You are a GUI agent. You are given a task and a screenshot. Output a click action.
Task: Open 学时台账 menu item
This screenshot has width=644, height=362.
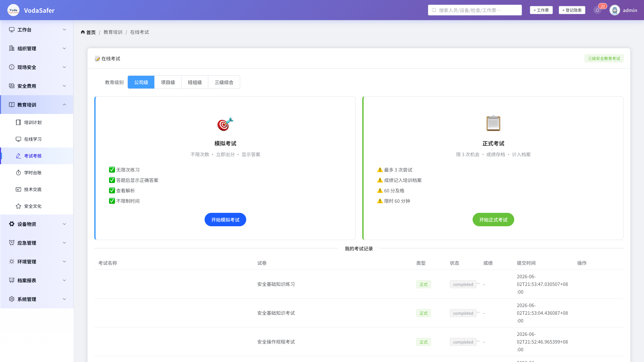coord(37,173)
